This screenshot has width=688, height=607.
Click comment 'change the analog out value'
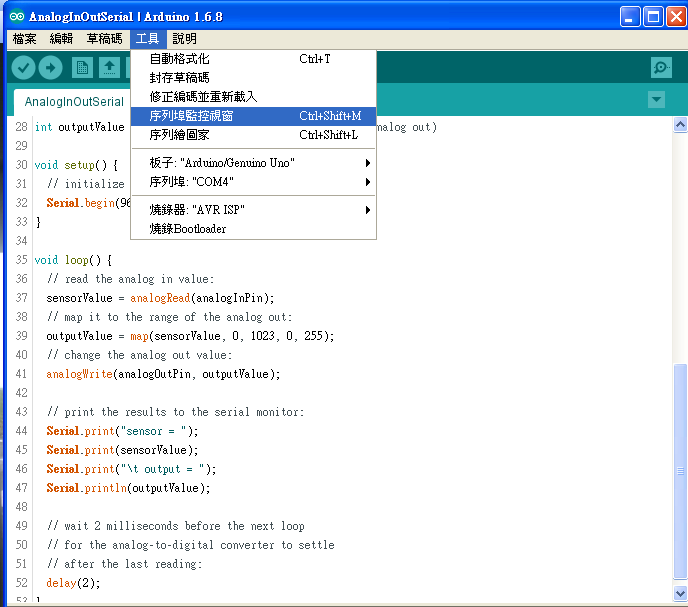click(x=139, y=355)
